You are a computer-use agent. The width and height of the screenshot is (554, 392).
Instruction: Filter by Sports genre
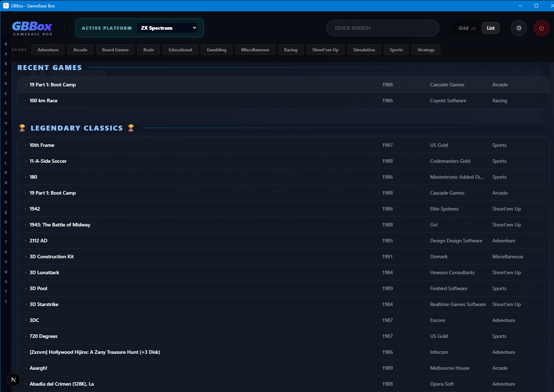396,50
